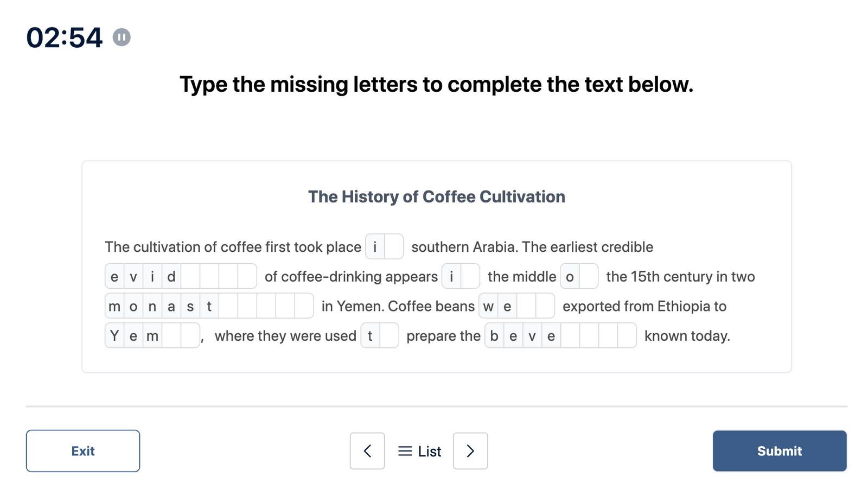Click first empty box of 'Yem' word
Screen dimensions: 868x502
pos(171,336)
